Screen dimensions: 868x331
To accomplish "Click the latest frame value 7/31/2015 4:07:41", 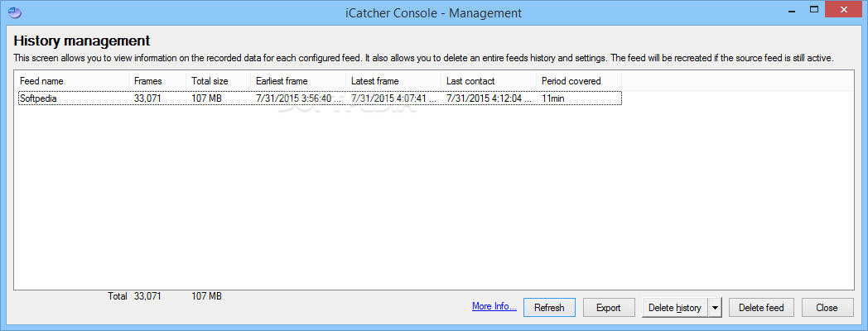I will pos(393,98).
